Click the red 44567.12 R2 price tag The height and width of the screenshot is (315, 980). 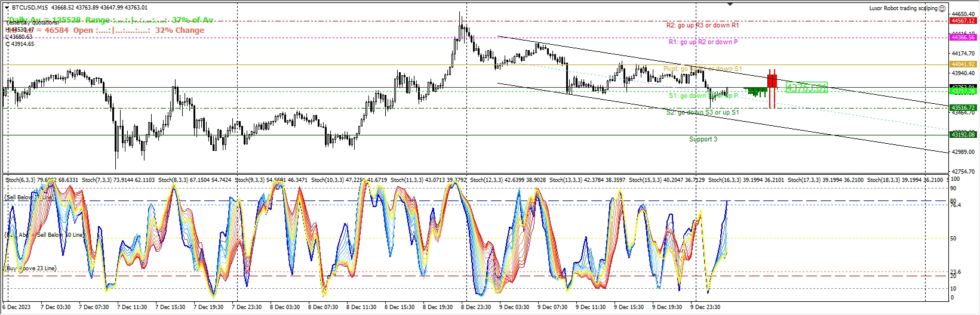pos(963,21)
